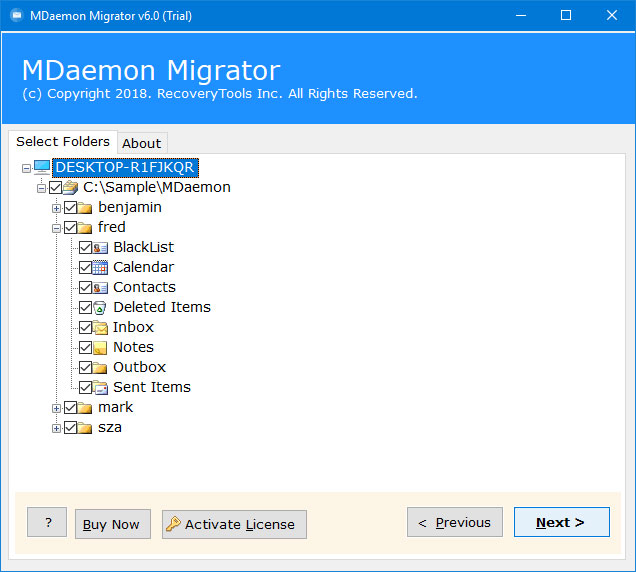
Task: Expand the mark folder node
Action: pos(56,409)
